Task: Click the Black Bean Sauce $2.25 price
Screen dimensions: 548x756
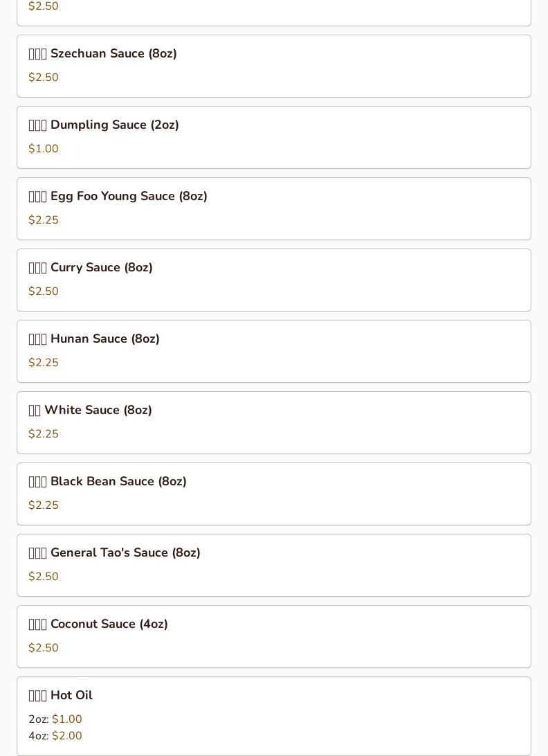Action: click(44, 505)
